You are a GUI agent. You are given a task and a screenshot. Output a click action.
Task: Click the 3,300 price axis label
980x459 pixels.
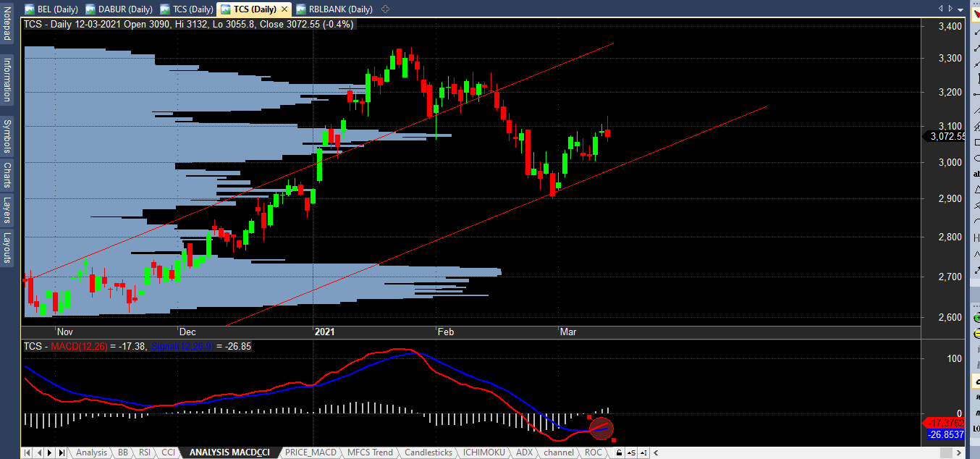pyautogui.click(x=950, y=58)
